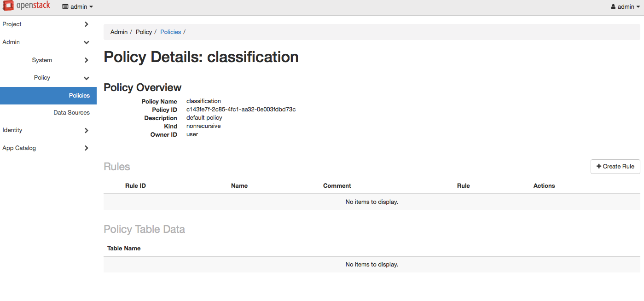
Task: Expand the System section chevron
Action: (x=86, y=60)
